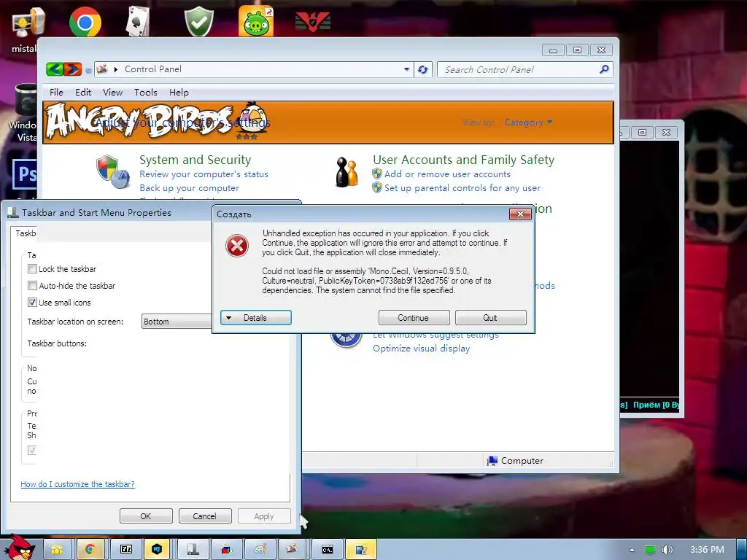Click Continue in the error dialog

point(414,318)
